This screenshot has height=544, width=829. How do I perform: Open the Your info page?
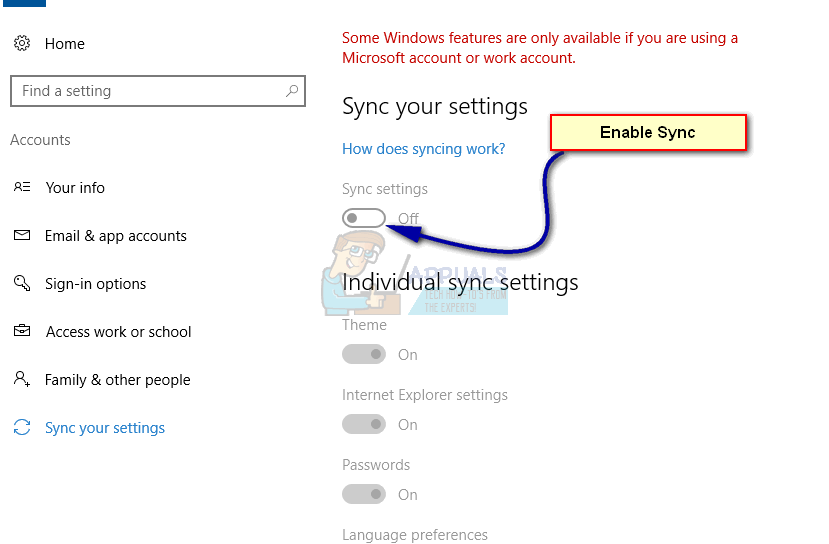[75, 188]
